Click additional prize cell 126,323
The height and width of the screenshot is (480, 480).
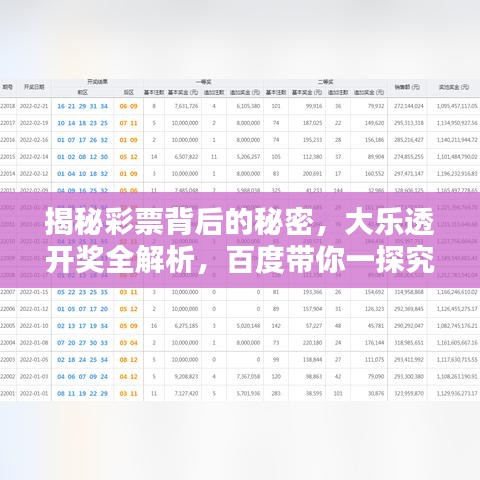click(x=375, y=309)
